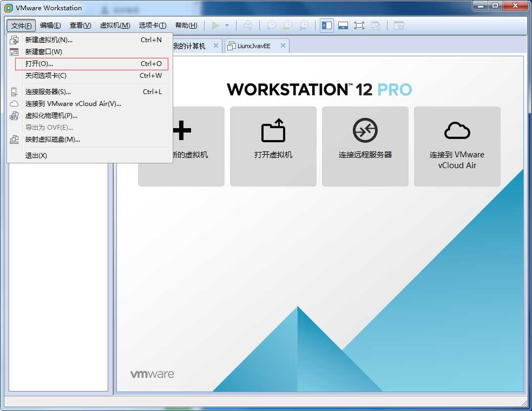The width and height of the screenshot is (532, 411).
Task: Click the new window menu icon
Action: tap(14, 52)
